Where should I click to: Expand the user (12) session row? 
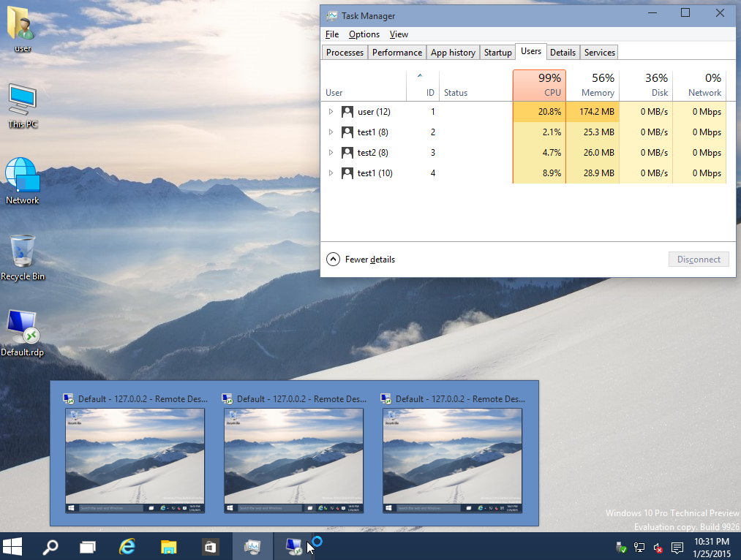pyautogui.click(x=331, y=112)
